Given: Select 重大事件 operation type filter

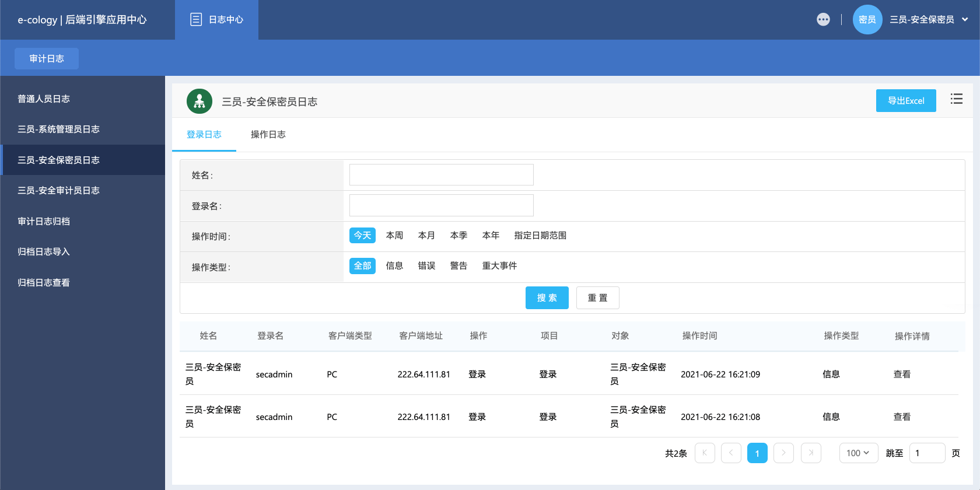Looking at the screenshot, I should (499, 265).
